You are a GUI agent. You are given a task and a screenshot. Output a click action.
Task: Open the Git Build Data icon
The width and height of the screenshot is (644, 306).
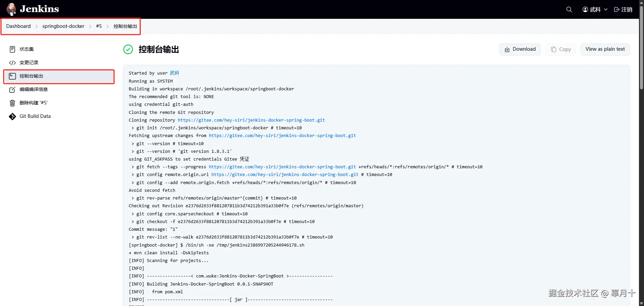[12, 117]
